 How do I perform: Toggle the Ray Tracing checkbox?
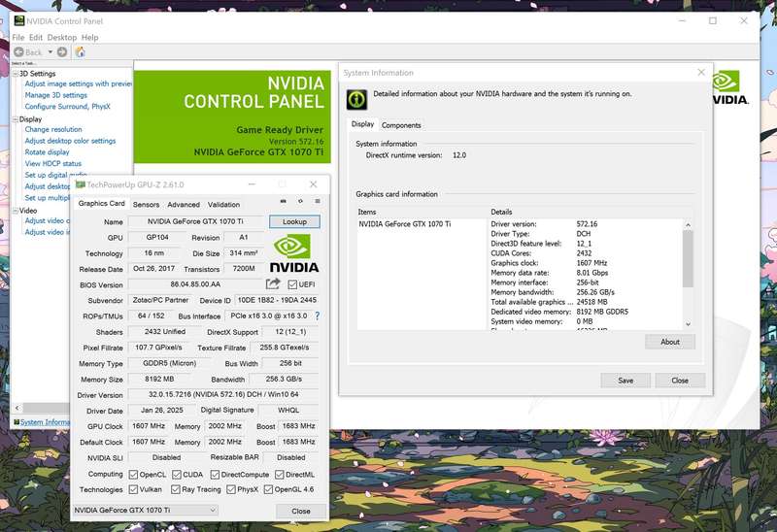[176, 489]
